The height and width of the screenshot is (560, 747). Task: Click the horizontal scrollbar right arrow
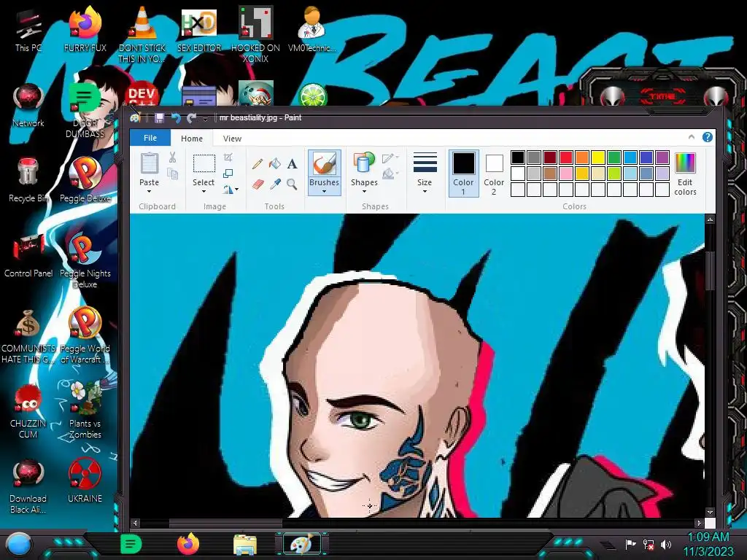click(x=698, y=523)
